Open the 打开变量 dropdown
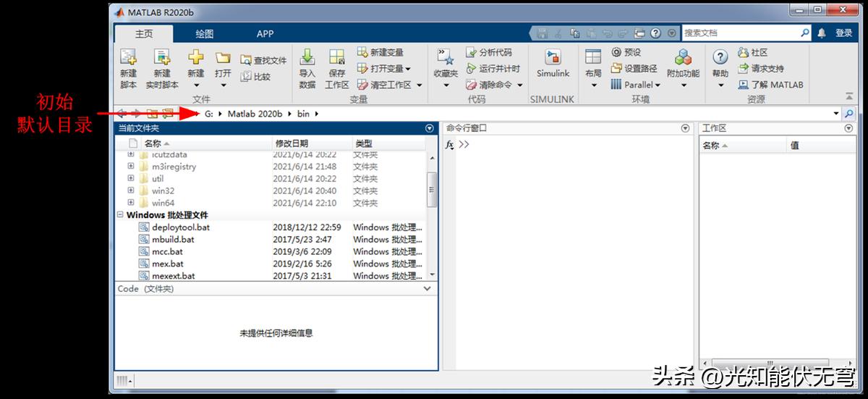This screenshot has height=399, width=868. click(x=407, y=69)
